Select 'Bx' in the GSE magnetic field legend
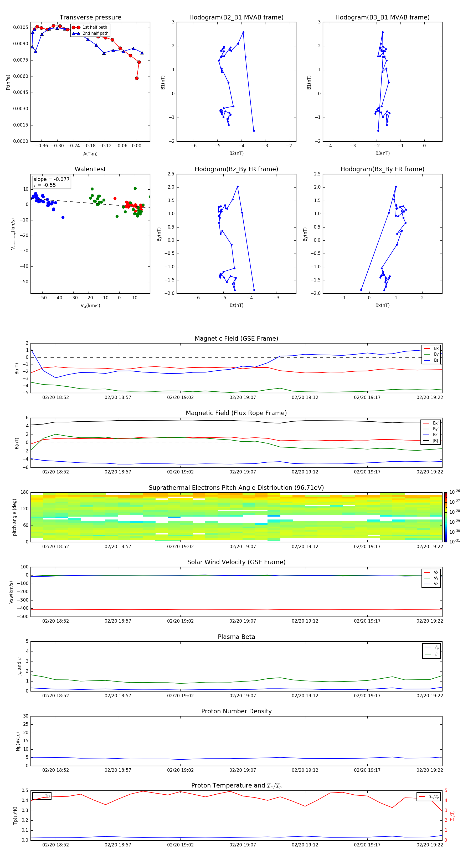The height and width of the screenshot is (868, 473). (431, 349)
